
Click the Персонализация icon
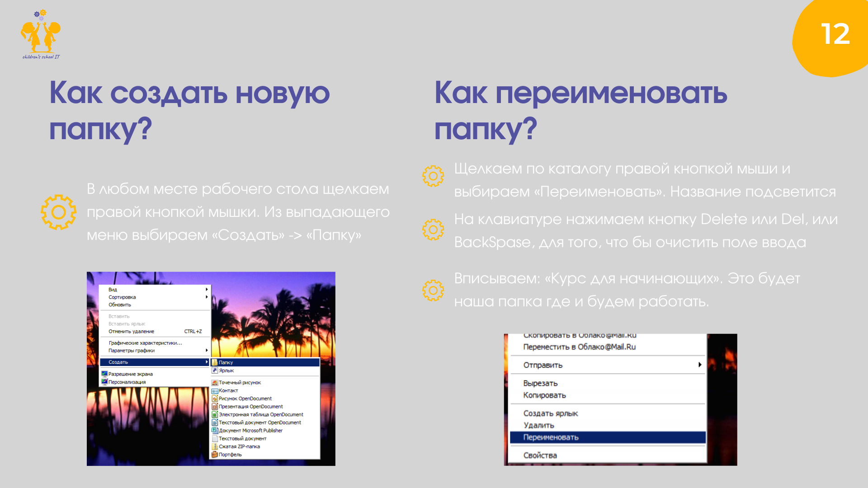[x=104, y=382]
